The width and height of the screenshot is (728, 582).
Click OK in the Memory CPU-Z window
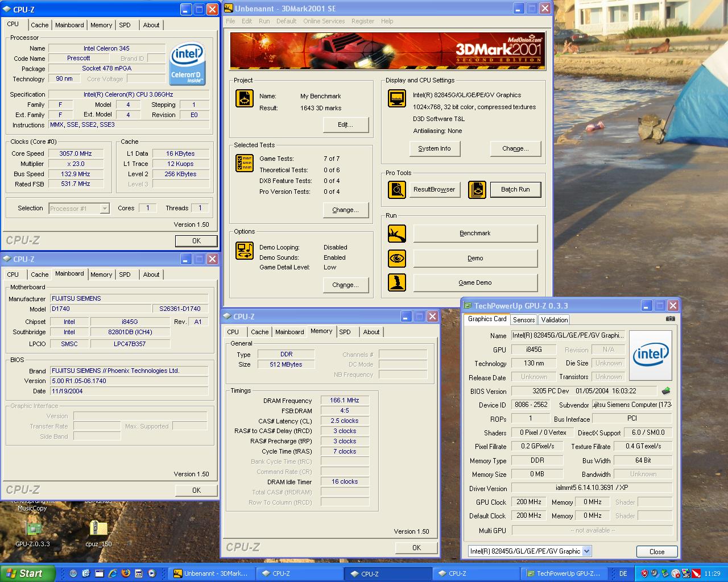[417, 547]
